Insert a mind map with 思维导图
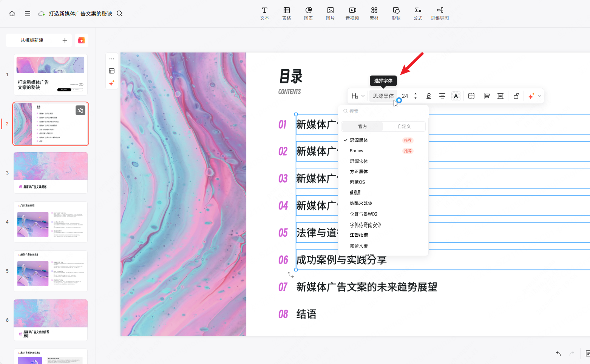This screenshot has height=364, width=590. click(440, 14)
